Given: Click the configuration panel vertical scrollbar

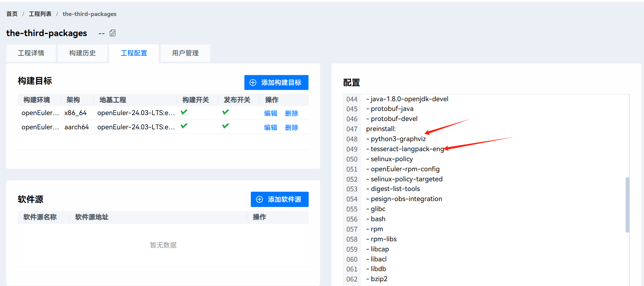Looking at the screenshot, I should [627, 205].
